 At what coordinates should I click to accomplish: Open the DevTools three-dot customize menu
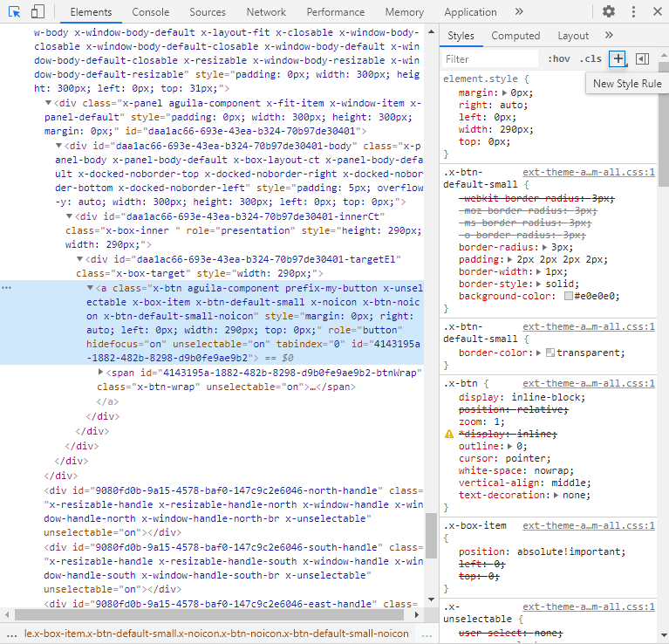pyautogui.click(x=633, y=11)
